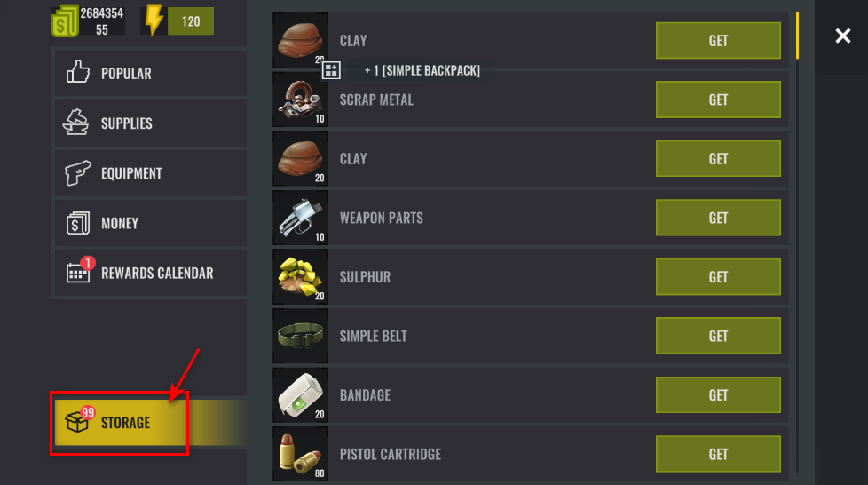Click the Simple Backpack grid icon

tap(331, 70)
